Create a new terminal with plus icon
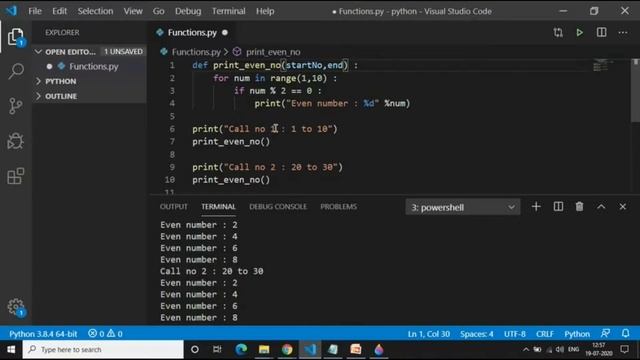 point(536,207)
